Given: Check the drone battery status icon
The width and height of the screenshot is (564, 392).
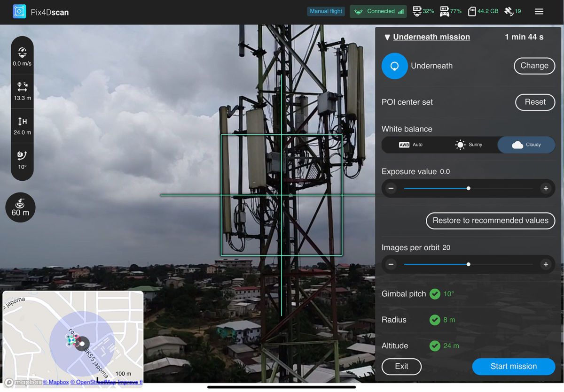Looking at the screenshot, I should pyautogui.click(x=417, y=11).
